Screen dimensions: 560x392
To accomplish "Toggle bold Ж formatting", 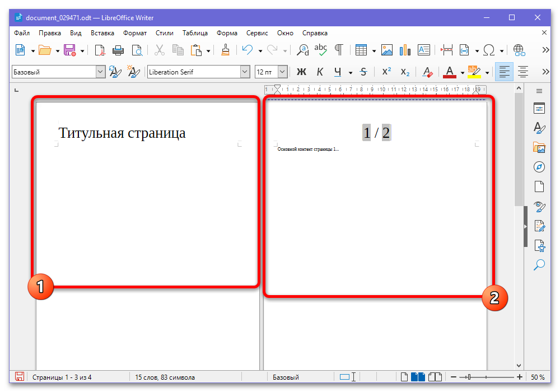I will (x=301, y=72).
